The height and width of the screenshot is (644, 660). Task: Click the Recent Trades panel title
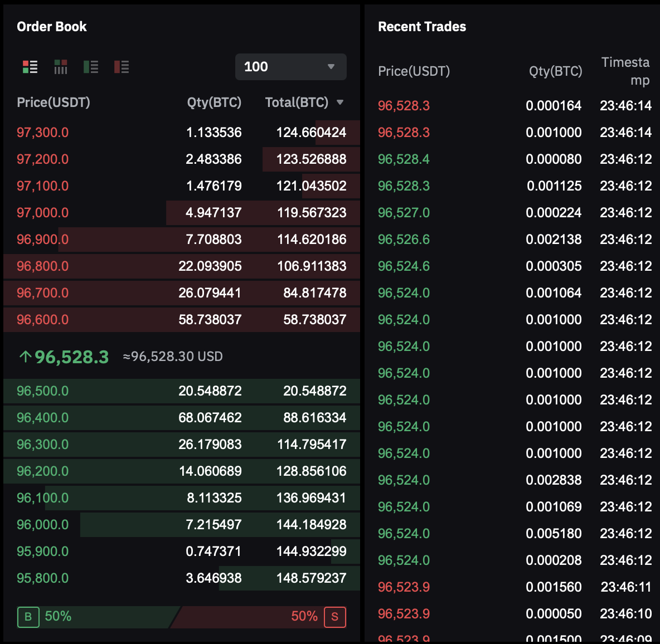(x=422, y=27)
